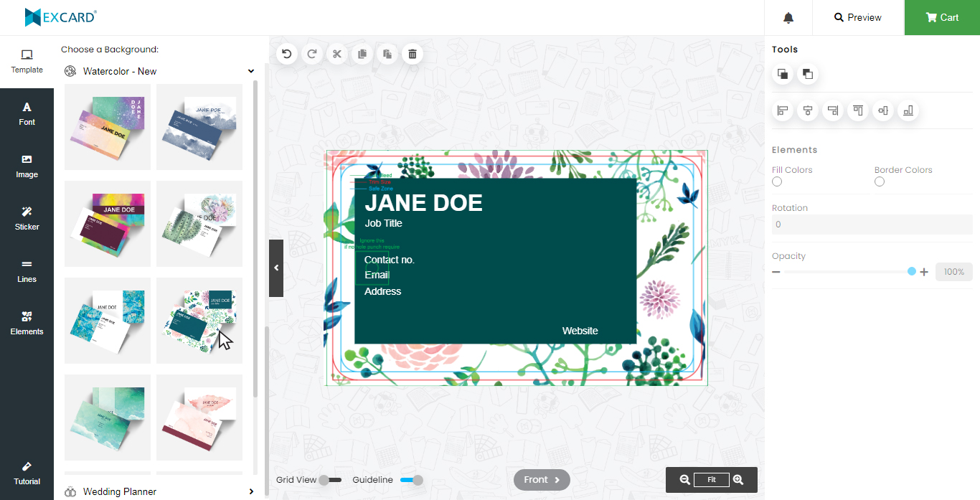The height and width of the screenshot is (500, 980).
Task: Select the Job Title text on card
Action: [383, 223]
